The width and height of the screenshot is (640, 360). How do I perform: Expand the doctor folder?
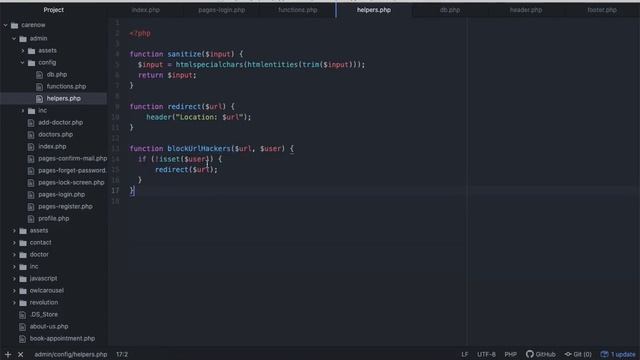coord(14,255)
